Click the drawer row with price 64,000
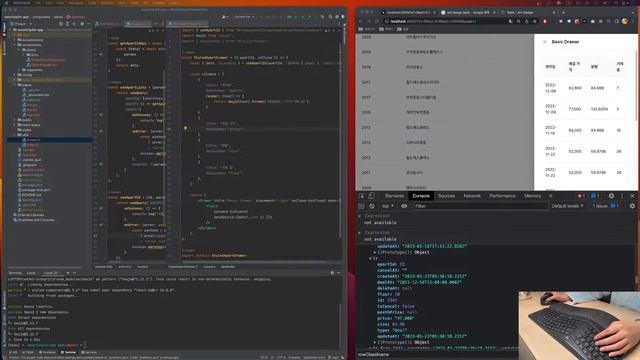The image size is (640, 360). [586, 130]
